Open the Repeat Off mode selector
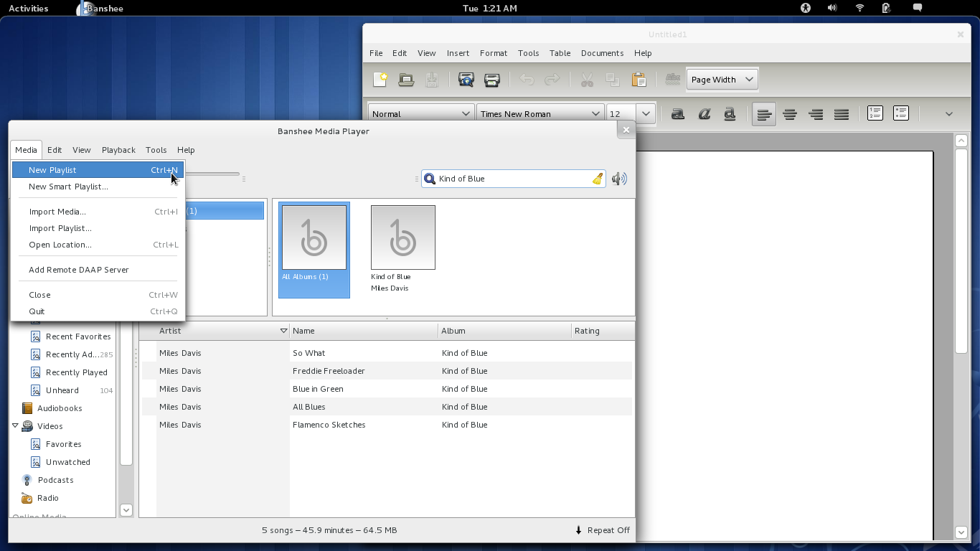 click(x=602, y=530)
